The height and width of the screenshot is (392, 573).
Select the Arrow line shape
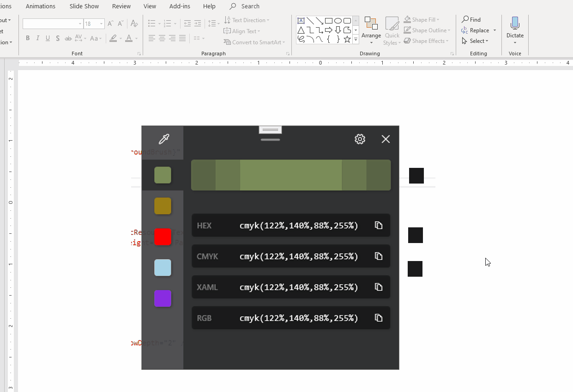click(320, 21)
